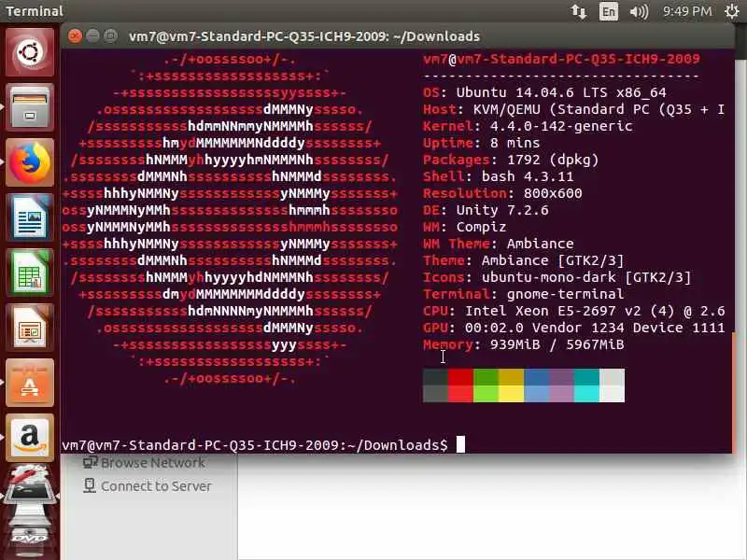Click the Terminal title in top panel
This screenshot has height=560, width=747.
pos(35,11)
